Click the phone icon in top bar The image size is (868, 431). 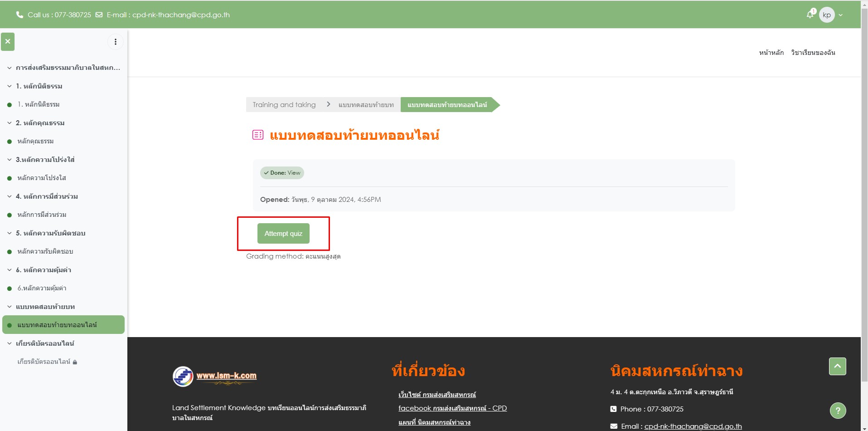pyautogui.click(x=19, y=15)
